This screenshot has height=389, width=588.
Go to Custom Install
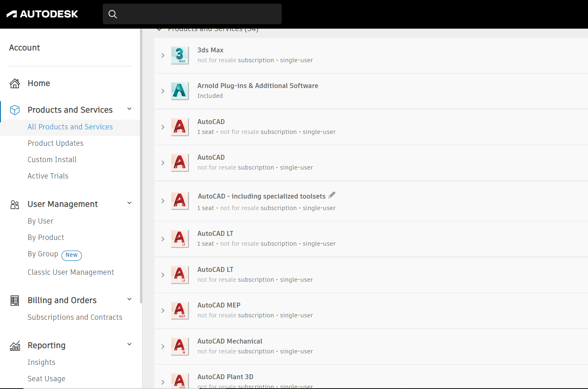pos(52,160)
